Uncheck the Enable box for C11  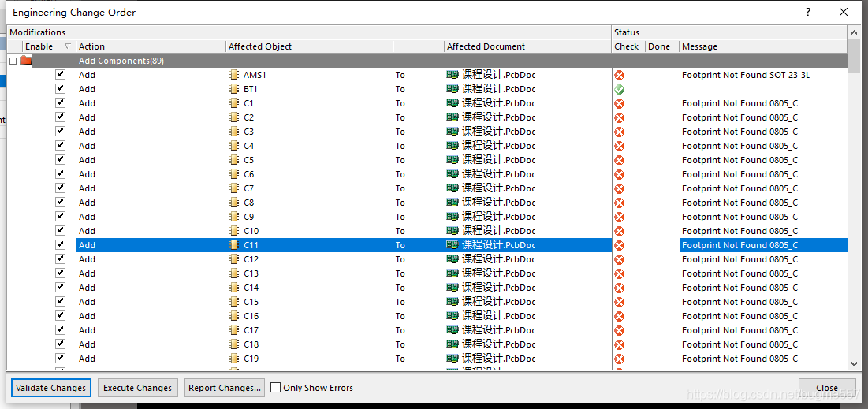coord(61,244)
